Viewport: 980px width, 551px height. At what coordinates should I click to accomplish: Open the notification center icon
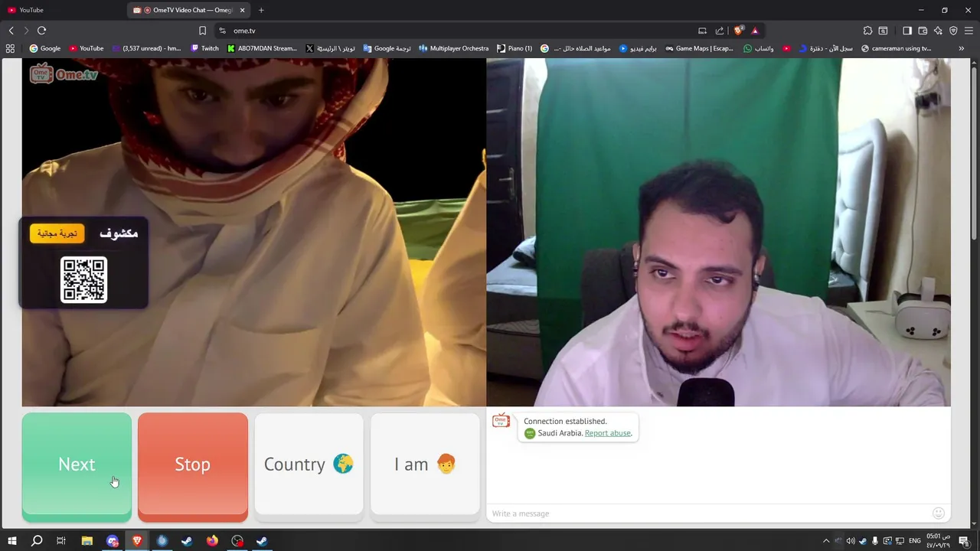[964, 541]
